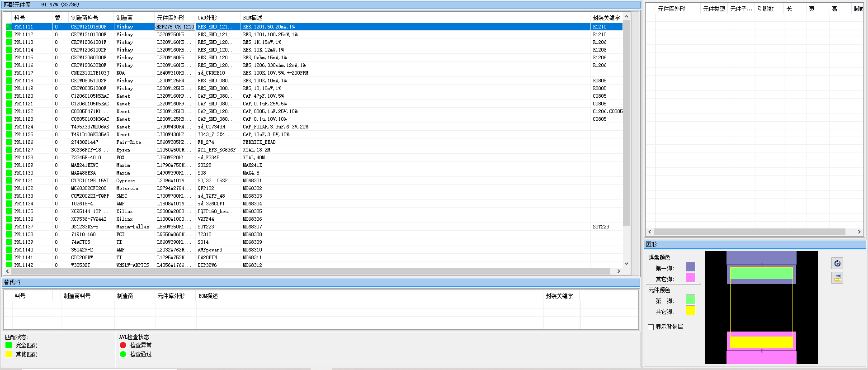Select row PN11117 with KOA manufacturer

click(x=314, y=73)
